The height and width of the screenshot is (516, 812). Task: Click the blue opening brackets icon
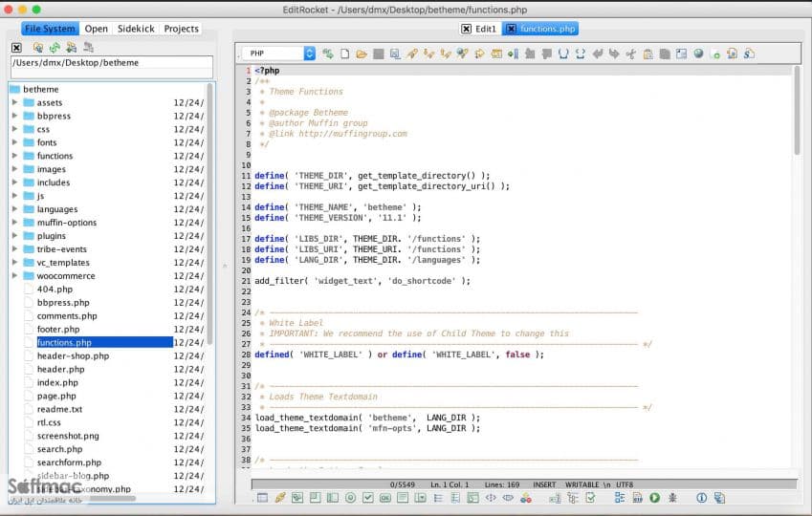(563, 54)
